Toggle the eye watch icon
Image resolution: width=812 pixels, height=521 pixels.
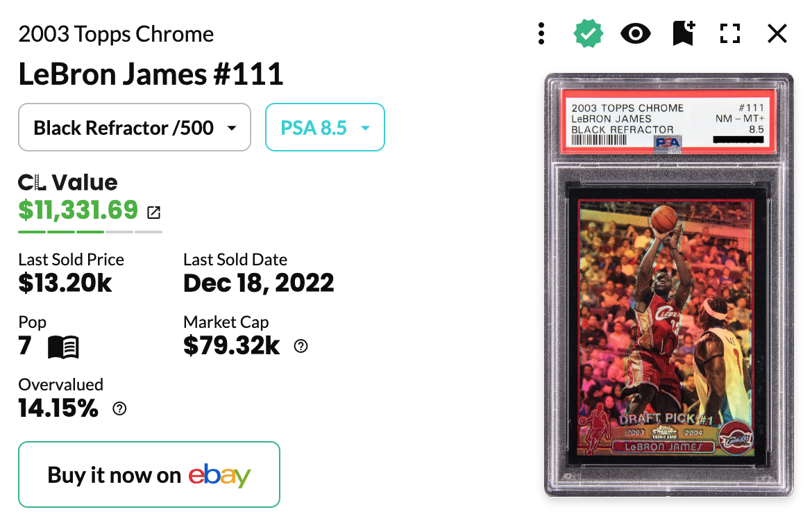[636, 34]
